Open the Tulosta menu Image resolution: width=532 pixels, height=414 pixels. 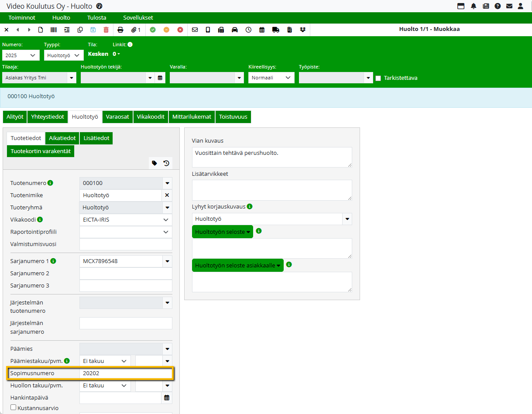tap(96, 18)
